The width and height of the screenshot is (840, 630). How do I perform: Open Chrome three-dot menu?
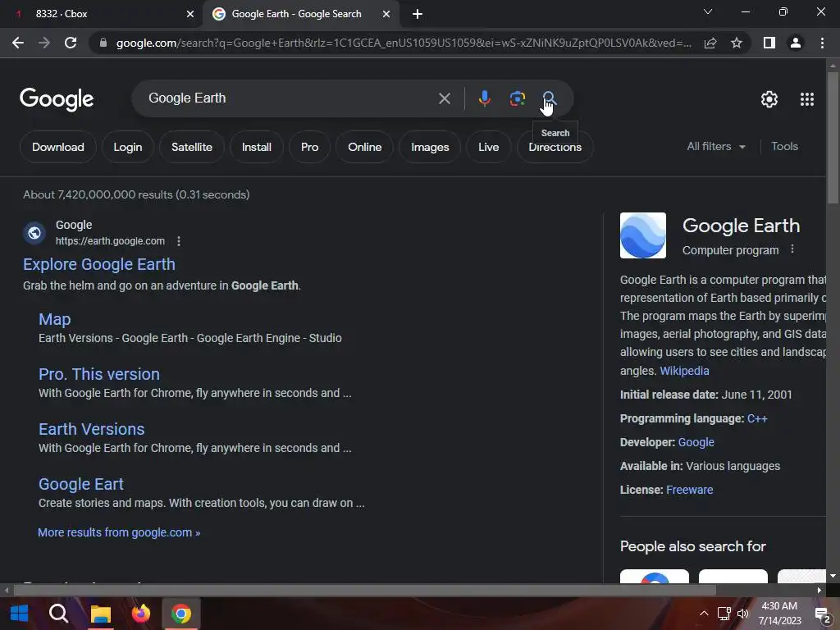click(822, 43)
